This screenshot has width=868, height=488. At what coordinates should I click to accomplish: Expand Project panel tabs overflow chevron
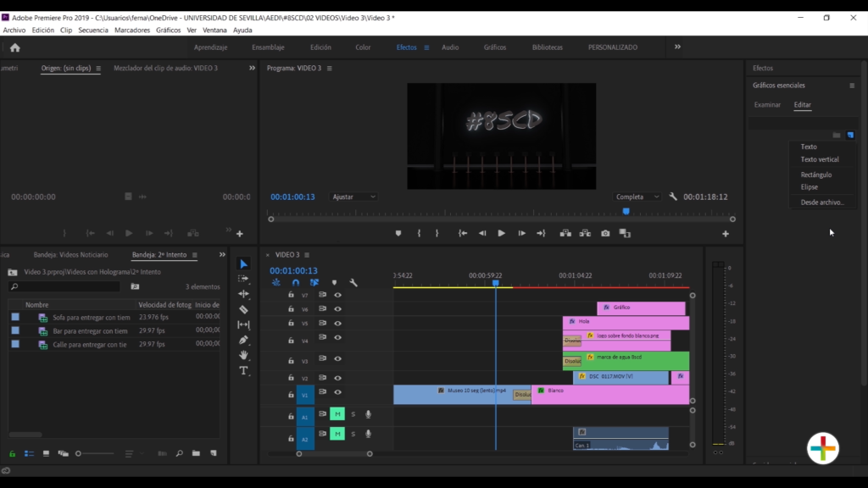click(222, 254)
